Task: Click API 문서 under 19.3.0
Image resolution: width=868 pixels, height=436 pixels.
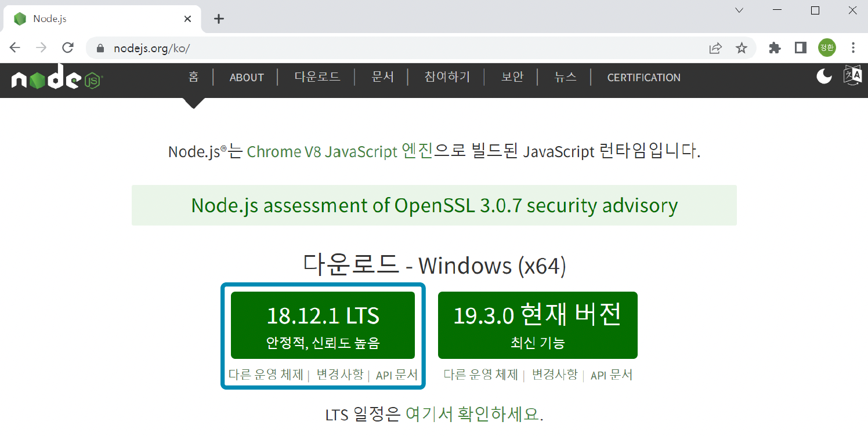Action: [612, 375]
